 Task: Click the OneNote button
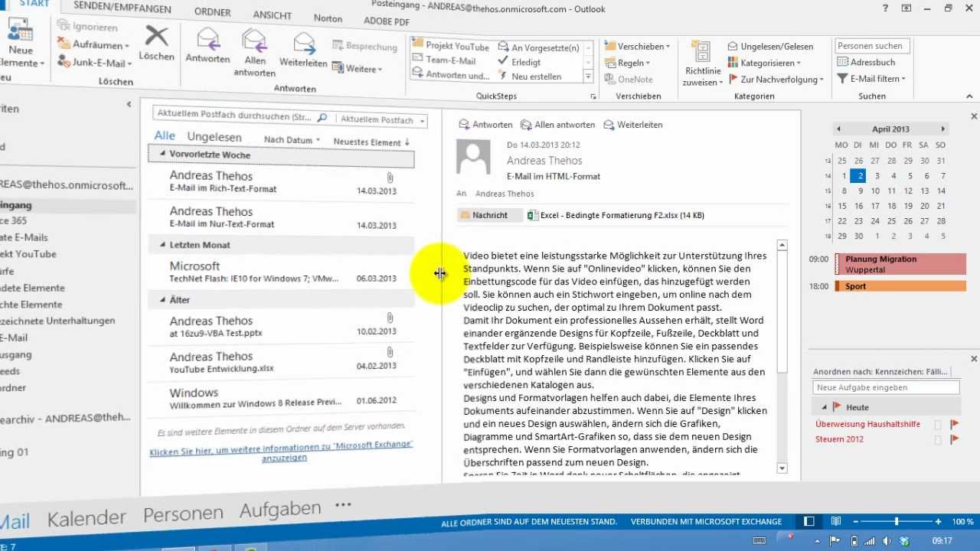point(629,79)
